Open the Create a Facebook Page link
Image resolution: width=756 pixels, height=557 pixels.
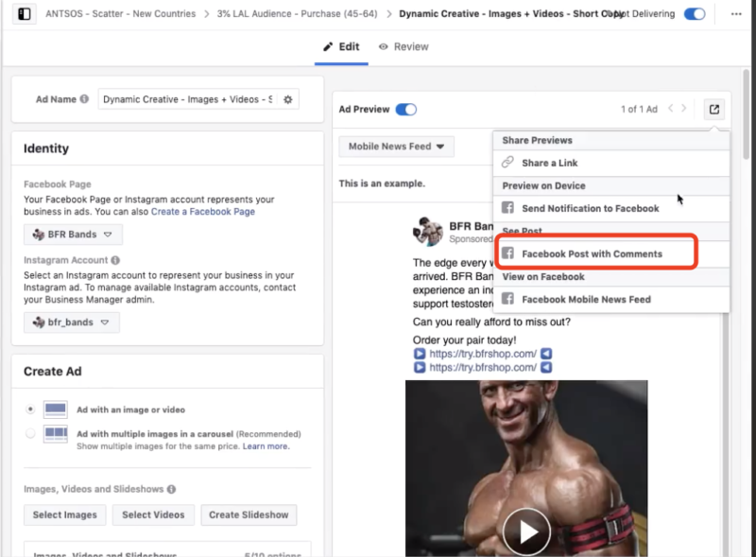pos(205,210)
